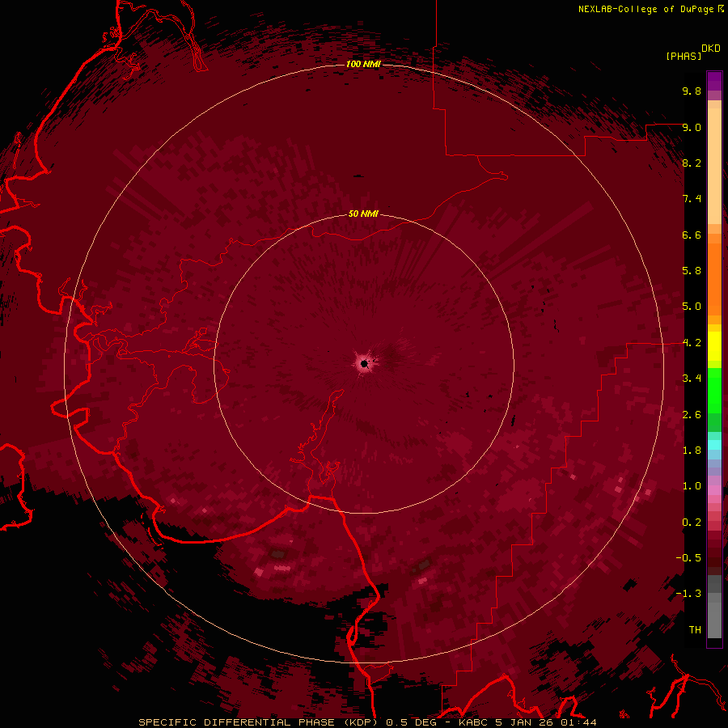Select the -0.5 legend value
Image resolution: width=728 pixels, height=728 pixels.
coord(688,558)
